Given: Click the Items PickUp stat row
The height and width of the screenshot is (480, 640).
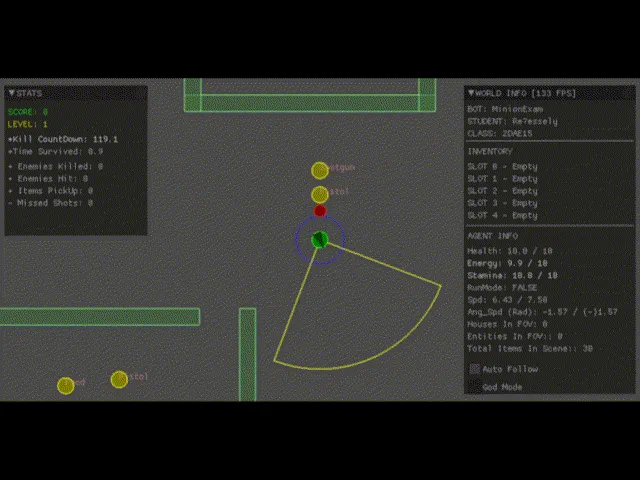Looking at the screenshot, I should (x=51, y=191).
